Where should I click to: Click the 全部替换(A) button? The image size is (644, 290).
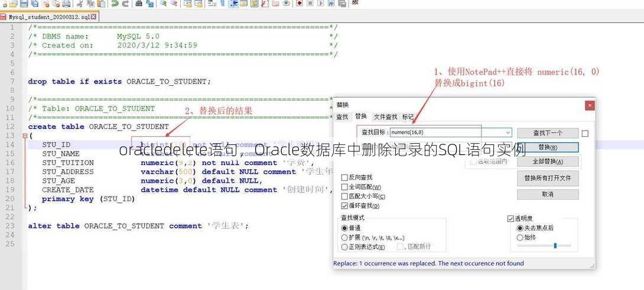coord(548,161)
